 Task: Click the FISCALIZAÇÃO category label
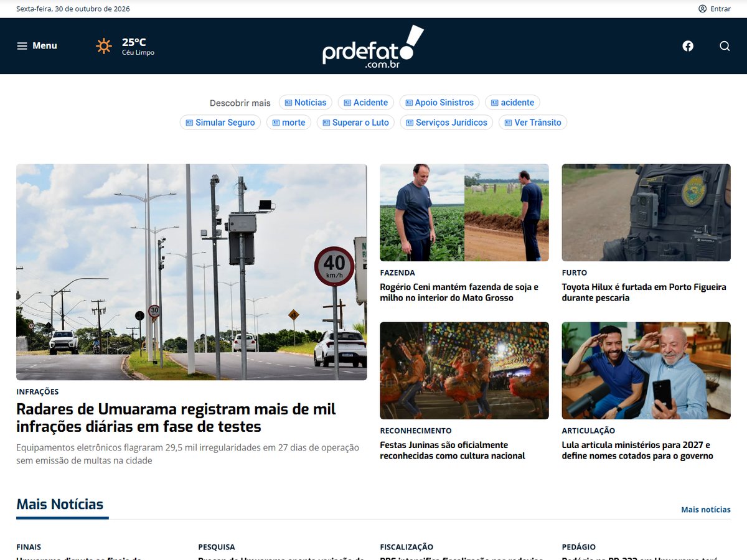point(406,547)
